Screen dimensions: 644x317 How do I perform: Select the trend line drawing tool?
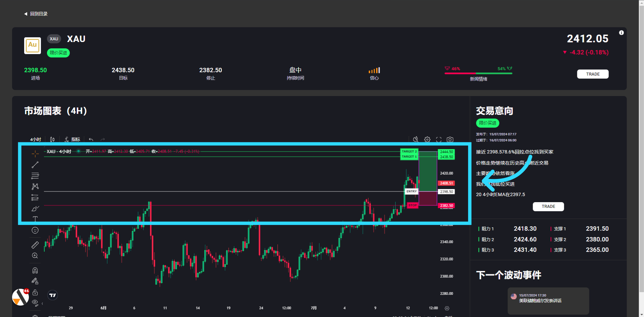[35, 165]
